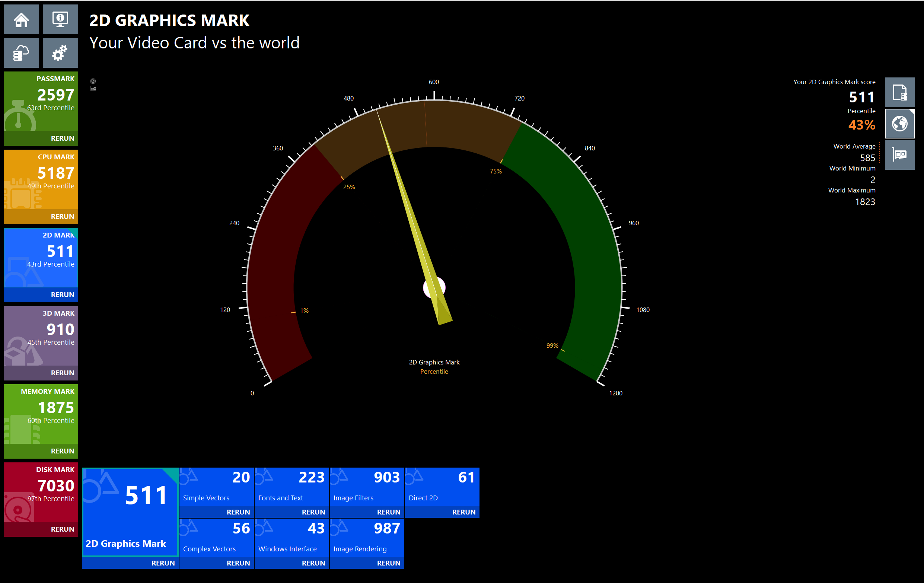Click RERUN for Windows Interface

pyautogui.click(x=313, y=563)
